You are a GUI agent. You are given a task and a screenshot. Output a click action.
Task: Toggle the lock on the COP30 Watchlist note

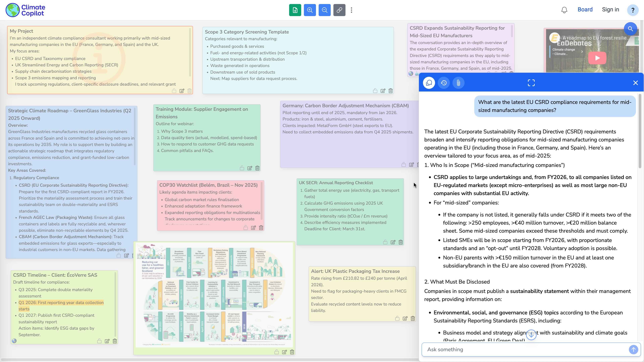click(246, 228)
